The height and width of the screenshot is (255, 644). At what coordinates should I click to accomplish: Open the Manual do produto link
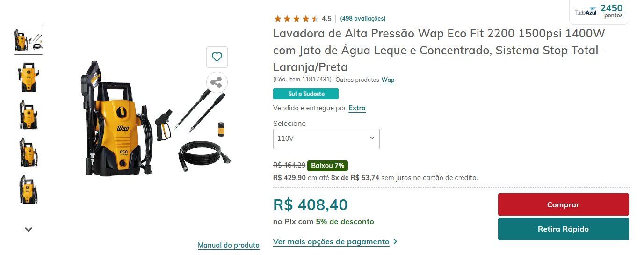[x=229, y=245]
